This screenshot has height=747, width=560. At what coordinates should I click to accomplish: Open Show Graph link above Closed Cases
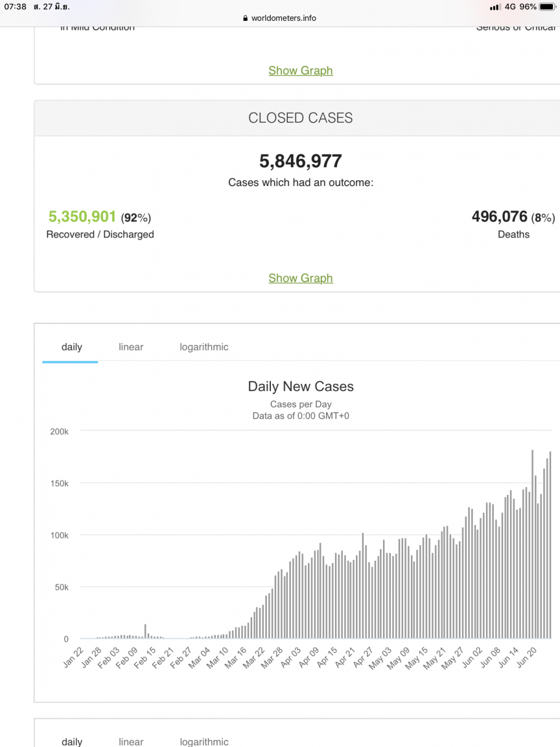[301, 71]
